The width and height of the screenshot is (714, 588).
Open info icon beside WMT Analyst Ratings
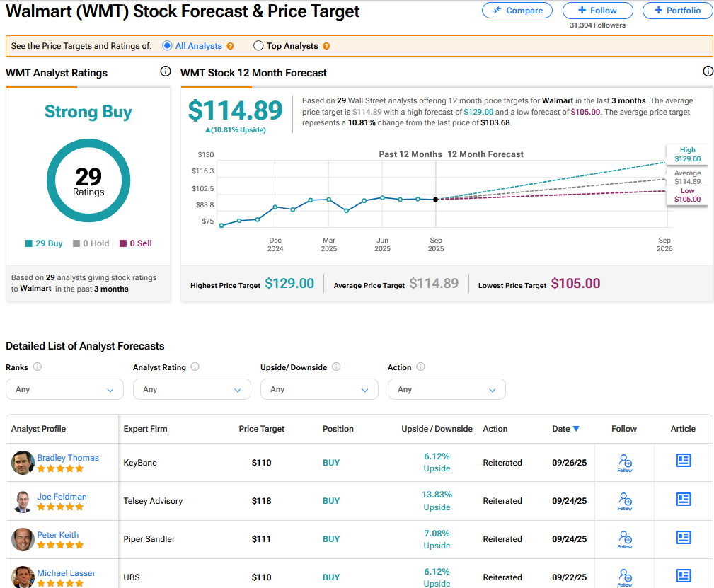(x=166, y=71)
